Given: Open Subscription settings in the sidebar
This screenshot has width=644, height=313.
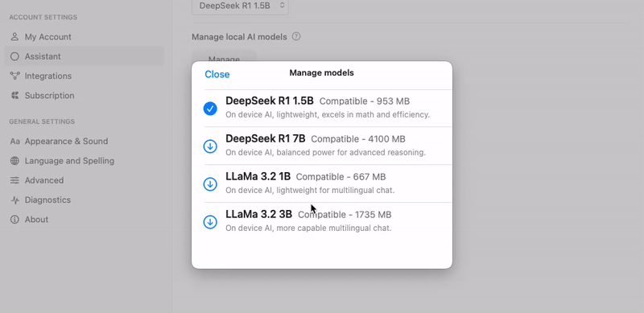Looking at the screenshot, I should [49, 96].
